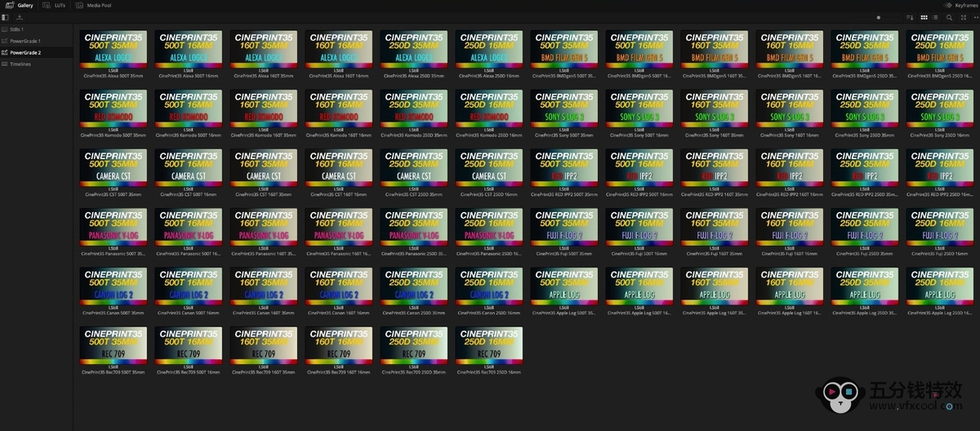The image size is (980, 431).
Task: Select the Alexa 250D 35mm still
Action: tap(413, 50)
